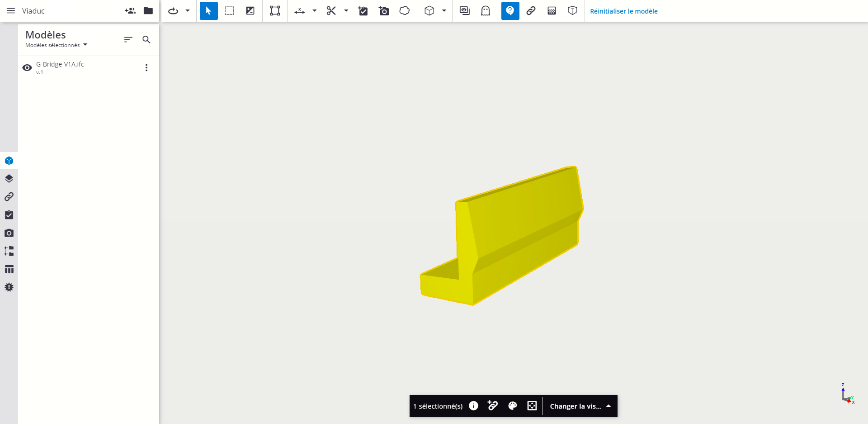Activate the section cut tool
Viewport: 868px width, 424px height.
331,11
